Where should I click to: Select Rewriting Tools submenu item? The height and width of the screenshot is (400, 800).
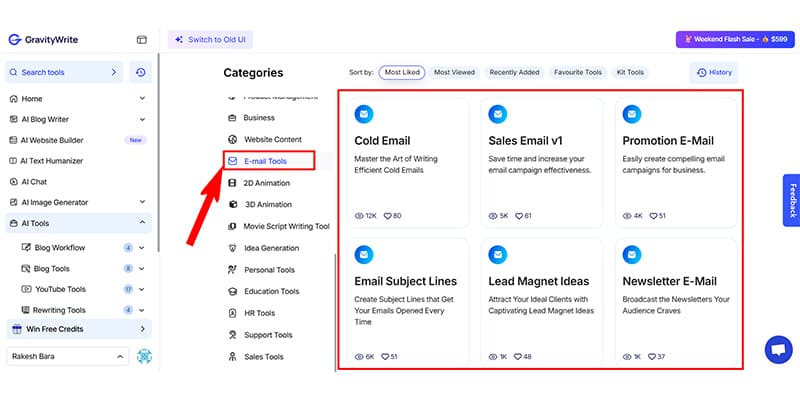[59, 310]
